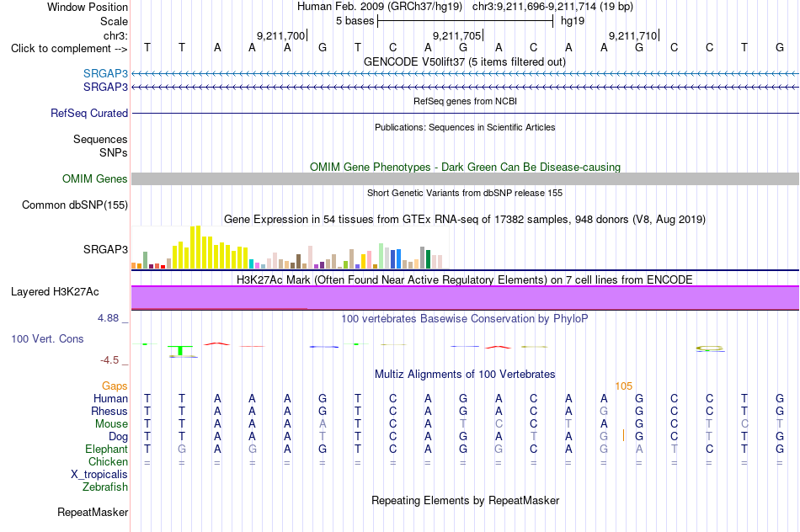800x532 pixels.
Task: Open 'Short Genetic Variants from dbSNP release 155'
Action: 465,193
